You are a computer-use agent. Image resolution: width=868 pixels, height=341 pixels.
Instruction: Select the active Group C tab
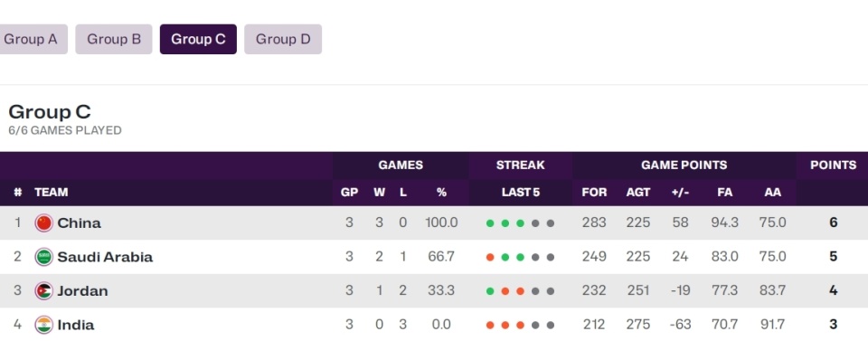198,39
